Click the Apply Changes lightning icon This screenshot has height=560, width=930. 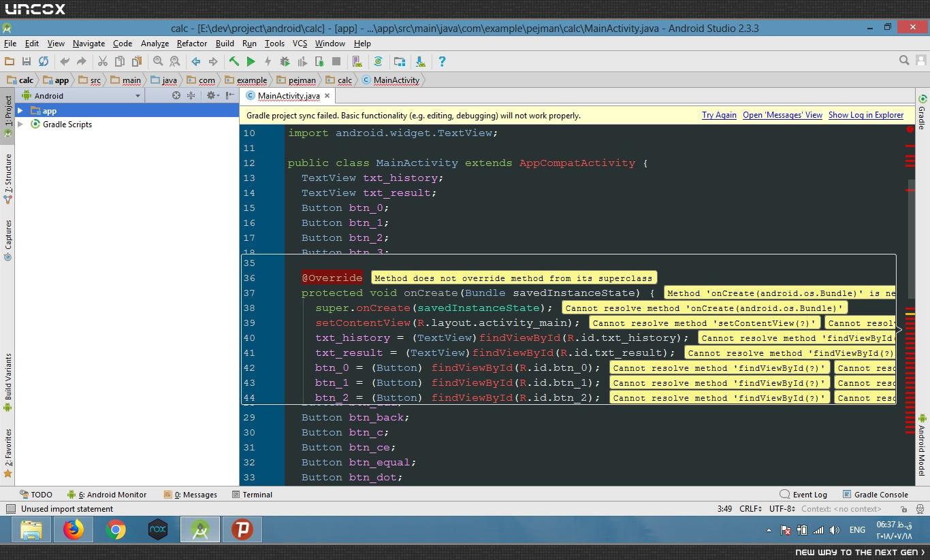(268, 61)
